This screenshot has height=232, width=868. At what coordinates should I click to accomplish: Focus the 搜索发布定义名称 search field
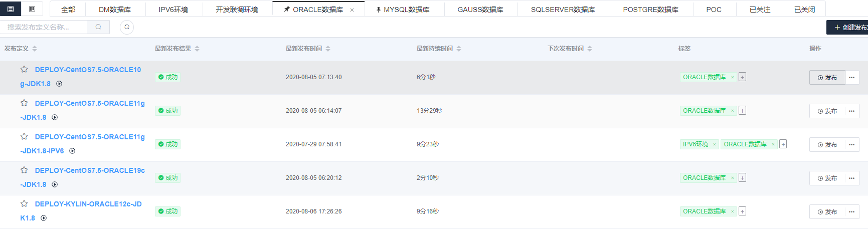point(44,27)
